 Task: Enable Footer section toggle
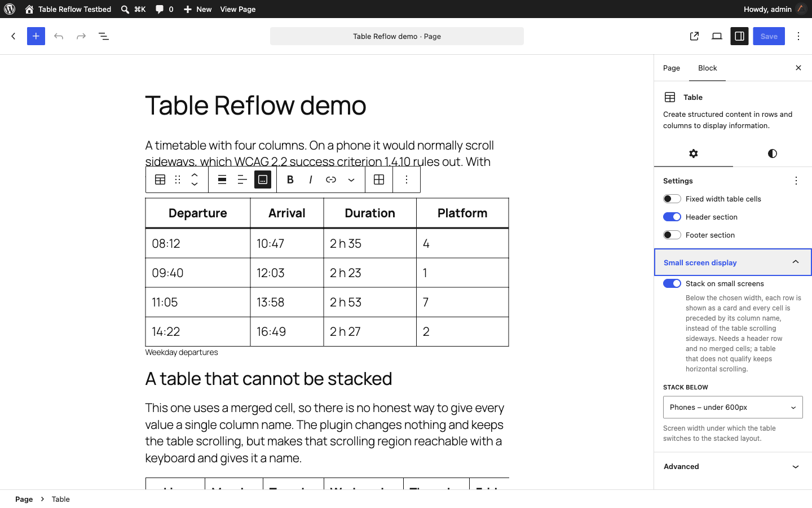(x=672, y=235)
